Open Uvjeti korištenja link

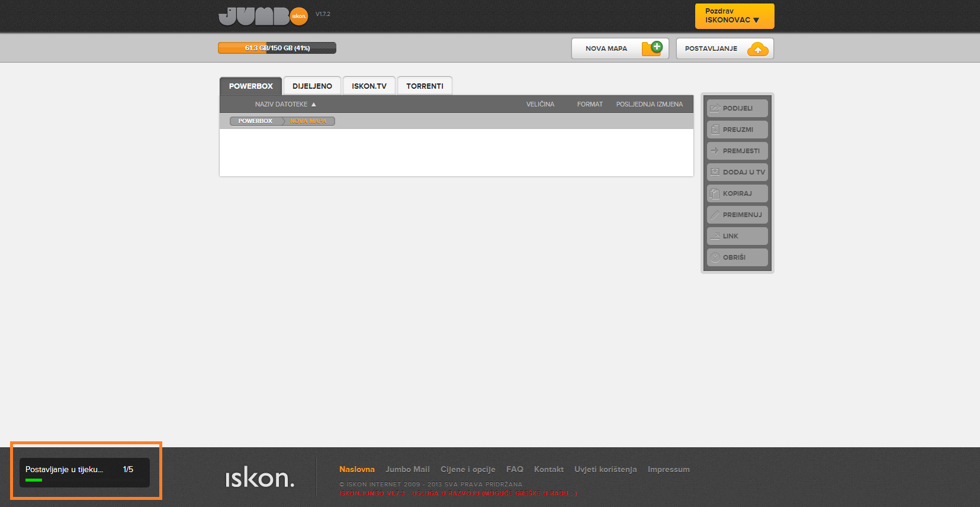pos(606,469)
